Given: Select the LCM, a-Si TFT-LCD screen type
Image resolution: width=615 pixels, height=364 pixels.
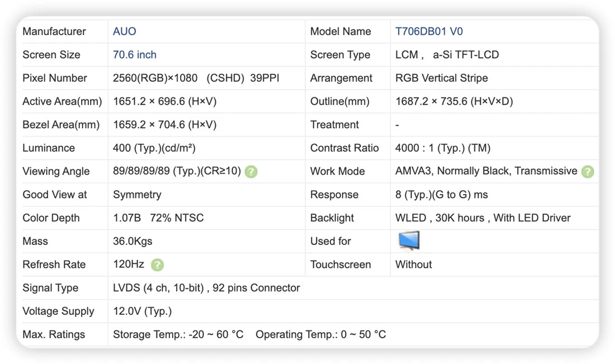Looking at the screenshot, I should [x=447, y=55].
